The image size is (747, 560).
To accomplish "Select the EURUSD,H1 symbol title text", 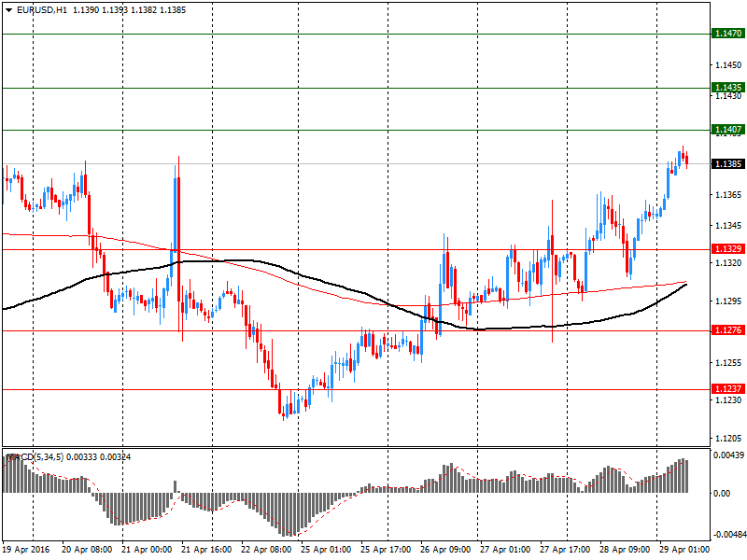I will click(x=42, y=10).
